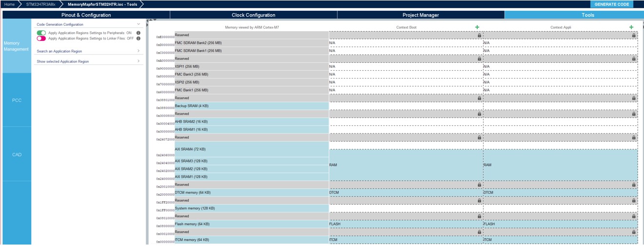This screenshot has height=246, width=644.
Task: Click ITCM memory (64 KB) row
Action: click(252, 240)
